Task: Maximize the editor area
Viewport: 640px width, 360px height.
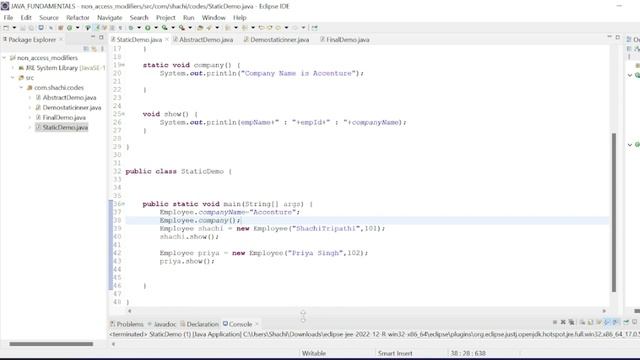Action: [618, 37]
